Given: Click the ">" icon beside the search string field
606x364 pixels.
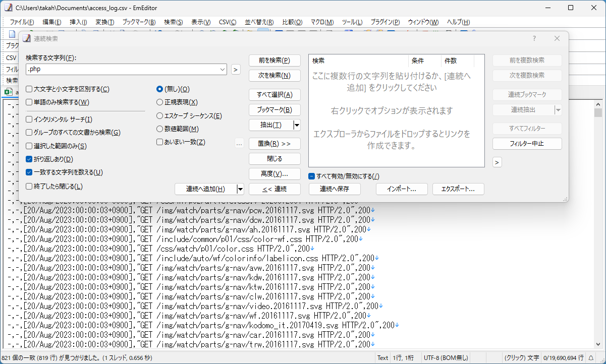Looking at the screenshot, I should click(x=236, y=70).
